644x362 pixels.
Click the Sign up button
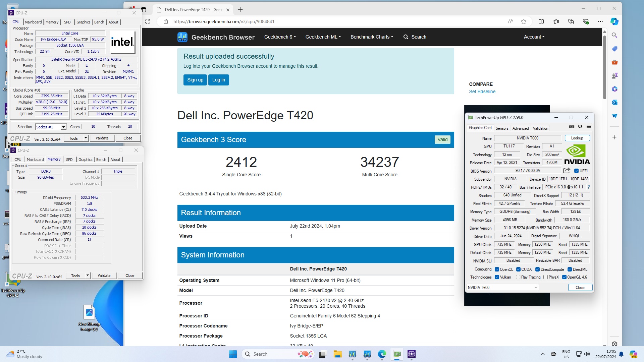coord(195,80)
